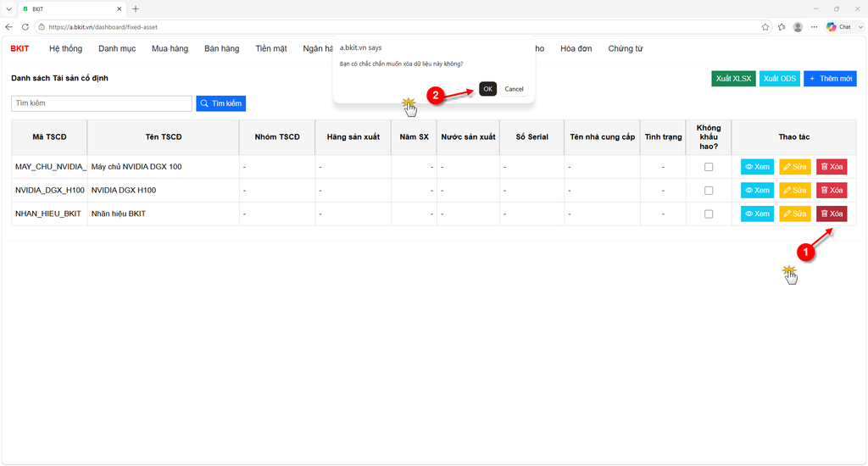Open browser settings three-dots menu

[x=814, y=26]
